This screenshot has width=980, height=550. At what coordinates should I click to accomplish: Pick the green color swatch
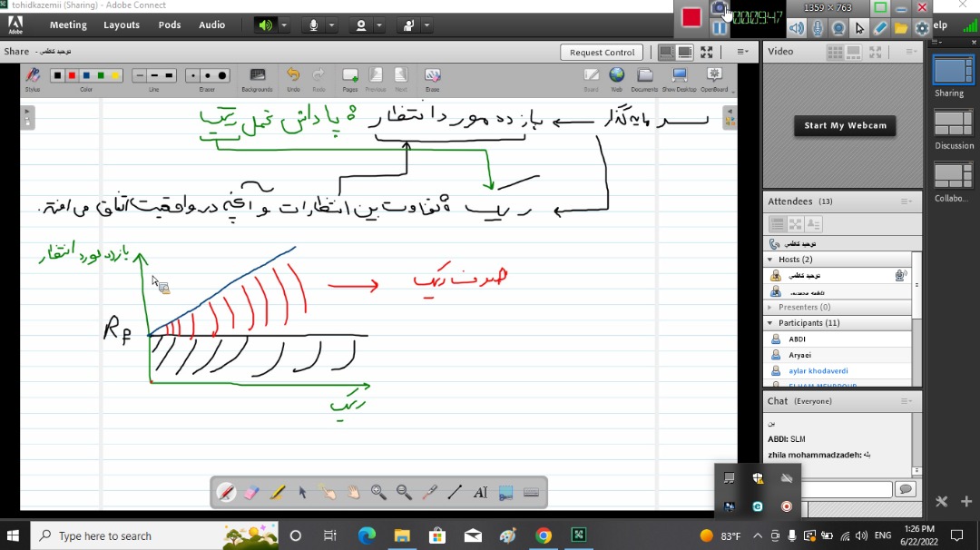tap(101, 75)
